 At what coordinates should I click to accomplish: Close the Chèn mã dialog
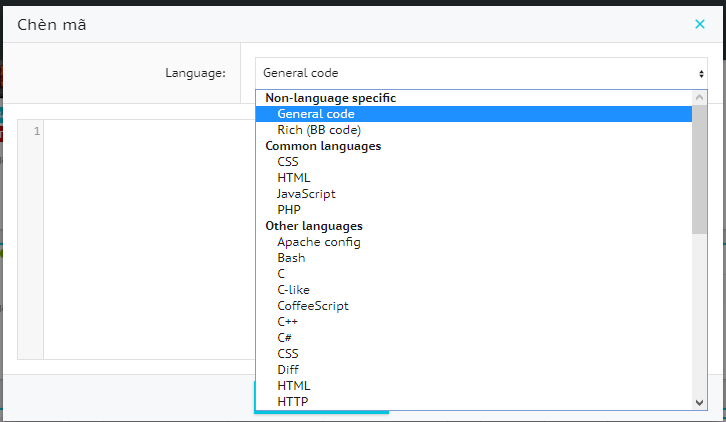point(699,24)
